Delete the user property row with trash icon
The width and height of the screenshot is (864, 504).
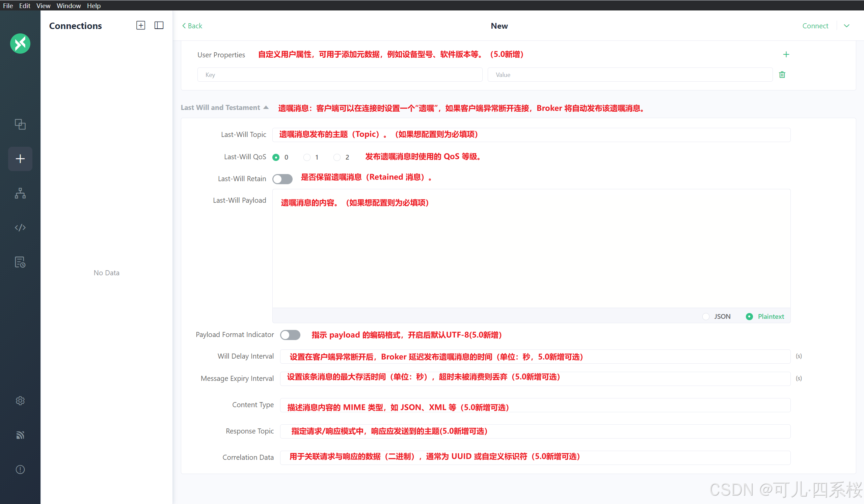(782, 75)
